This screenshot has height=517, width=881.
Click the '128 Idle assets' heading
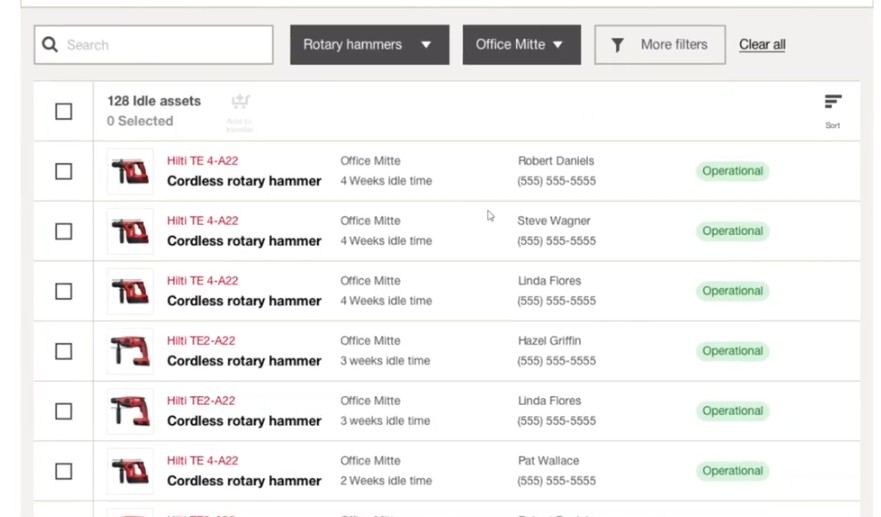click(154, 101)
